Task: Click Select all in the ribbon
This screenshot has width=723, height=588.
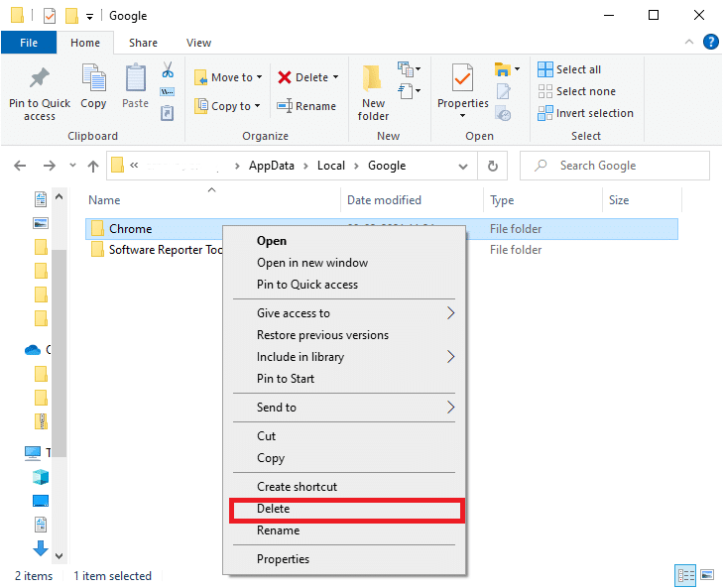Action: pyautogui.click(x=569, y=69)
